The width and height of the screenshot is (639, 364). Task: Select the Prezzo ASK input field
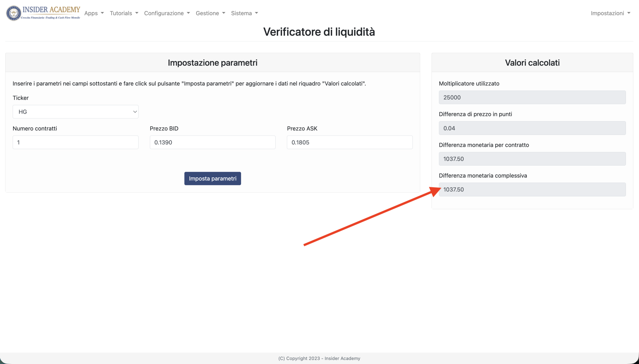[350, 142]
